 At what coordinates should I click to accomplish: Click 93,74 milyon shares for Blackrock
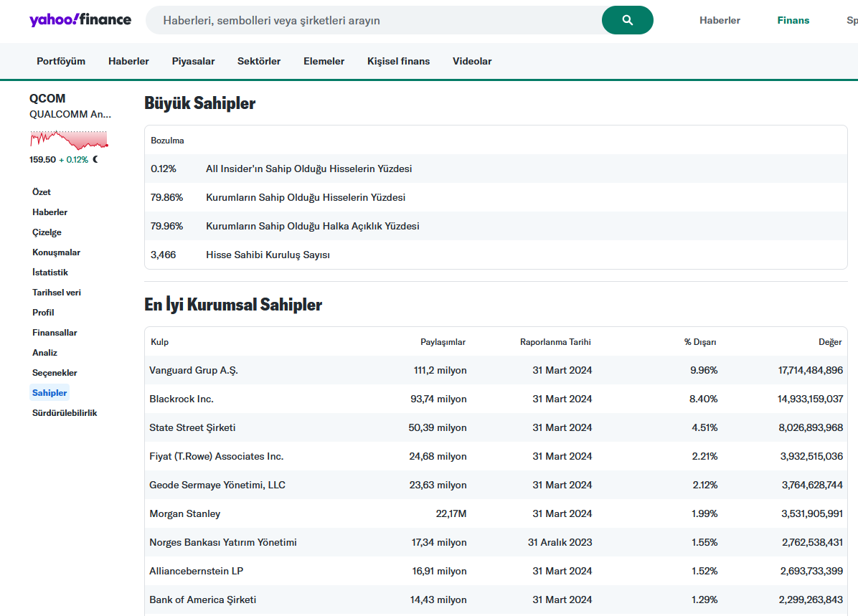(x=439, y=399)
